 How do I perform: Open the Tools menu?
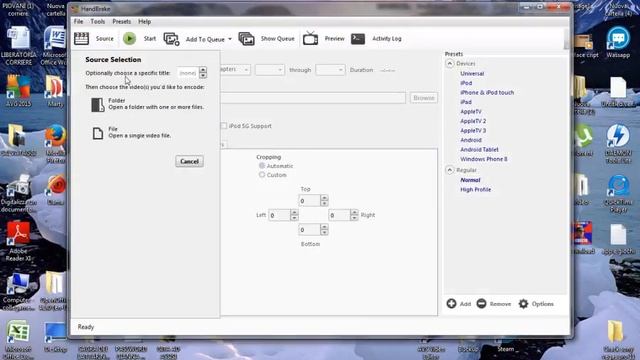click(x=98, y=22)
